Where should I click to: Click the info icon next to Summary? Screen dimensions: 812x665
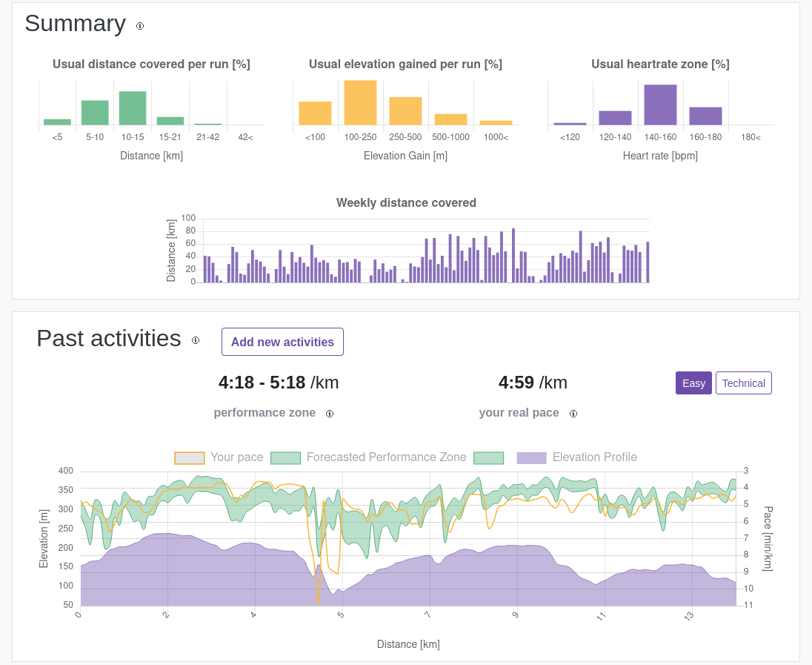(x=140, y=26)
